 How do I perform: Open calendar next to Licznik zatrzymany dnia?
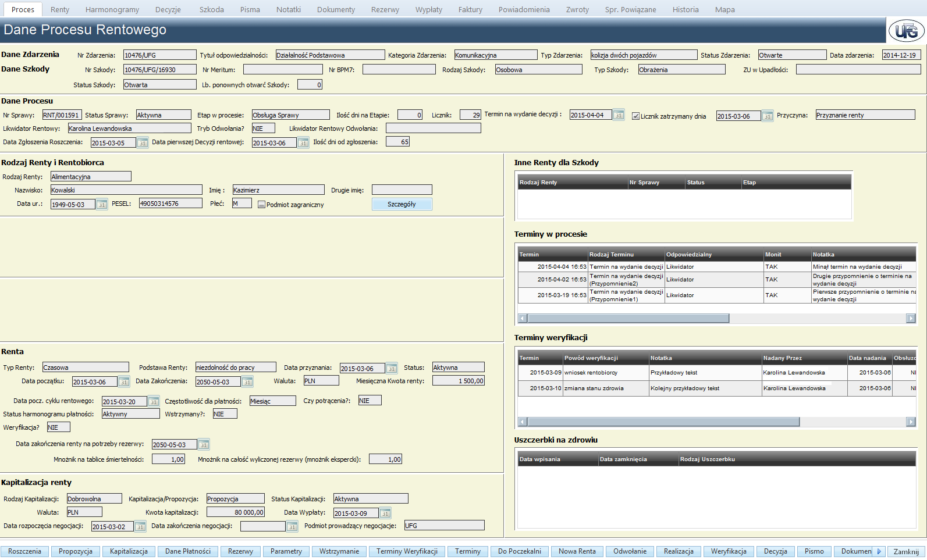(x=768, y=116)
